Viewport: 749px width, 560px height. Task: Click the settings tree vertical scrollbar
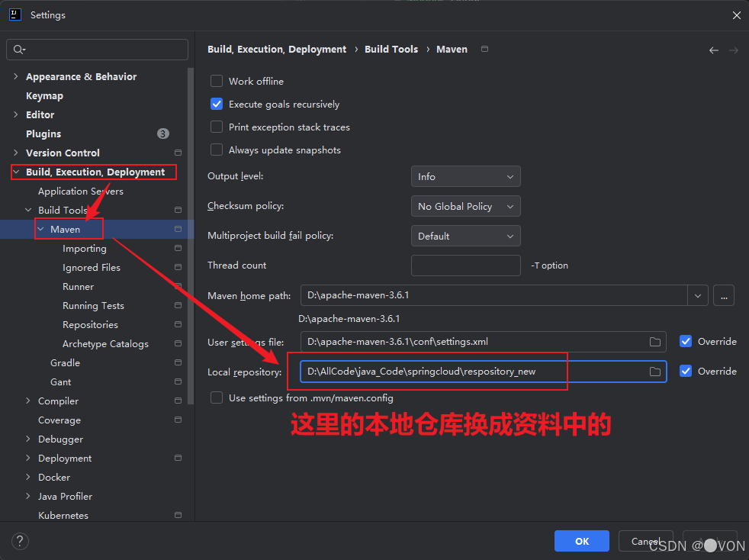[x=191, y=236]
